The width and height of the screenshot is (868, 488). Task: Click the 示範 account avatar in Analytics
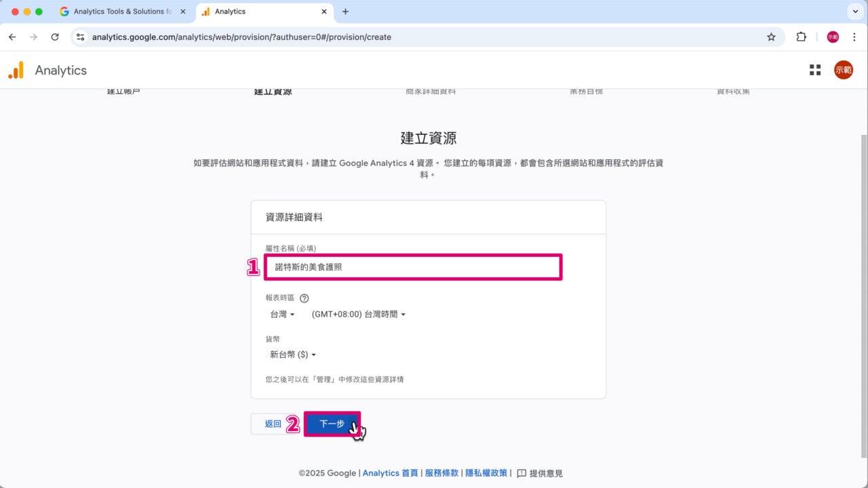pyautogui.click(x=843, y=69)
